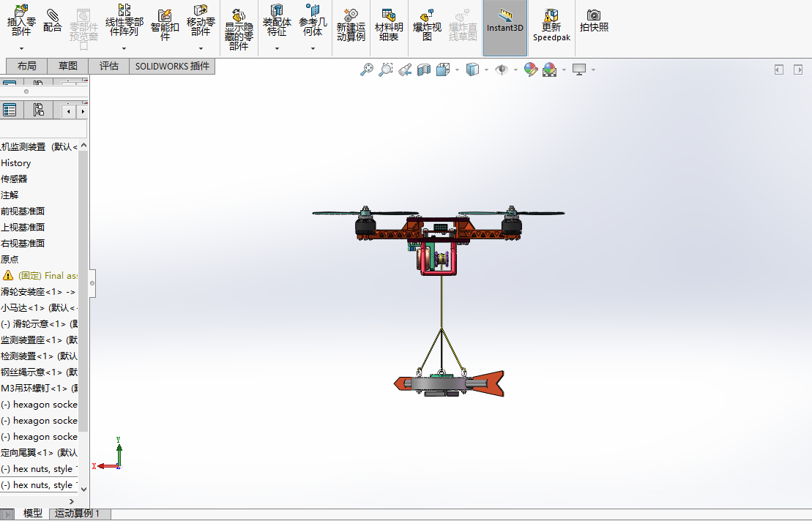Open the 装配体特征 (Assembly Features) tool
The width and height of the screenshot is (812, 521).
[277, 20]
